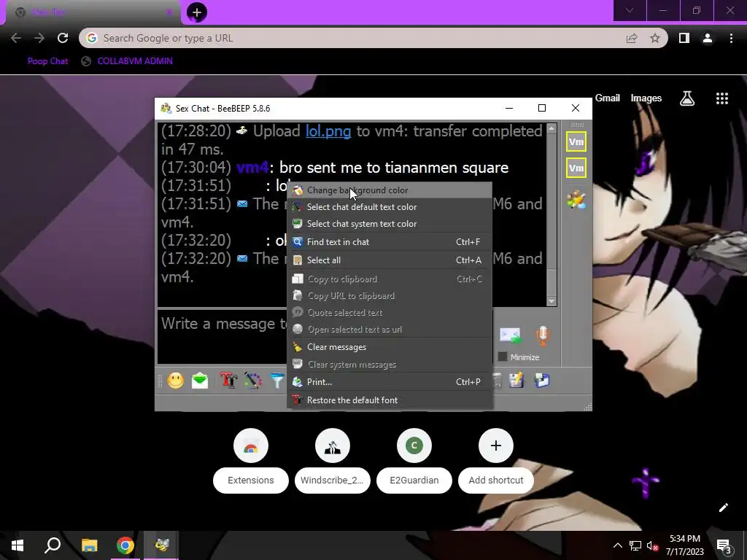747x560 pixels.
Task: Open the chat font selector (TT icon)
Action: point(228,381)
